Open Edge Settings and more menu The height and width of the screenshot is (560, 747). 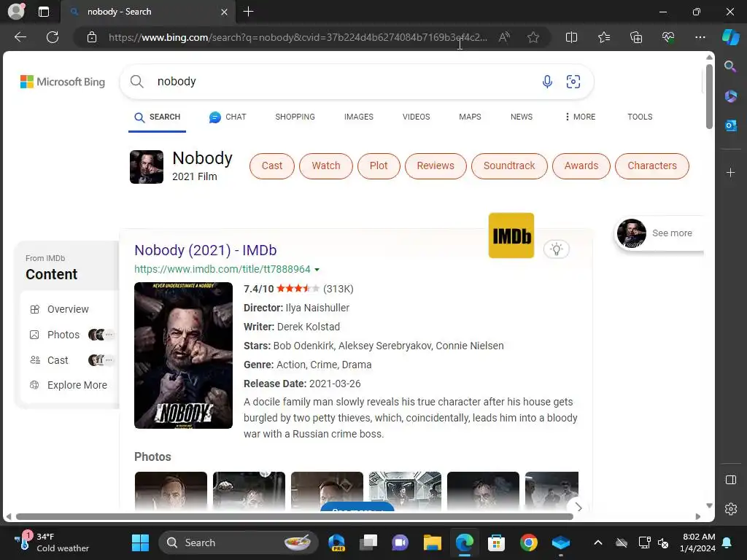pyautogui.click(x=700, y=37)
